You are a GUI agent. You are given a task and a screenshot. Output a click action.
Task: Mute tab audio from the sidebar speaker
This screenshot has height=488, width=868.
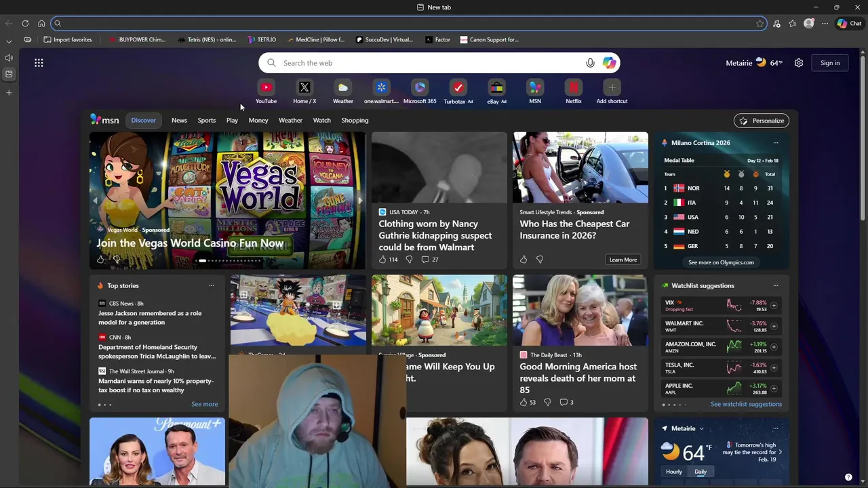[9, 58]
